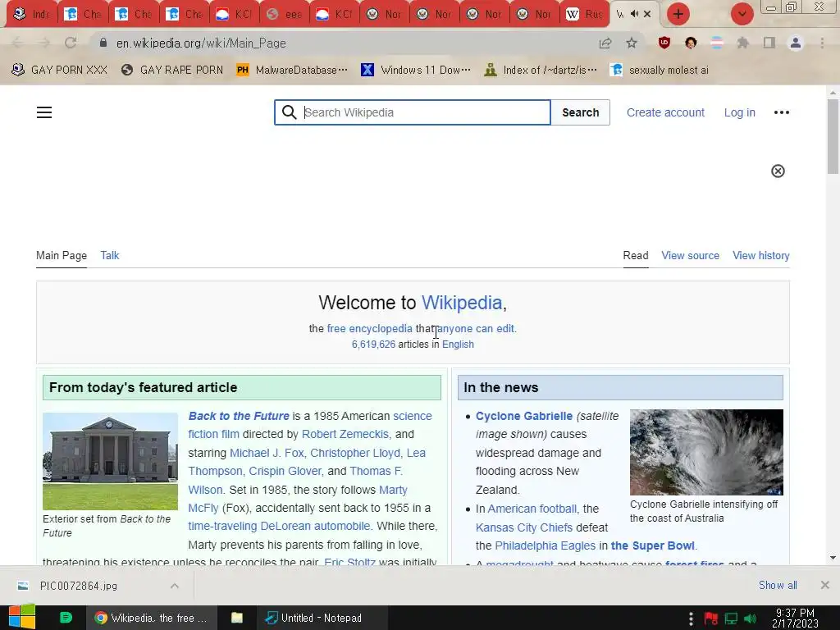Mute the tab via its speaker icon
840x630 pixels.
[634, 14]
